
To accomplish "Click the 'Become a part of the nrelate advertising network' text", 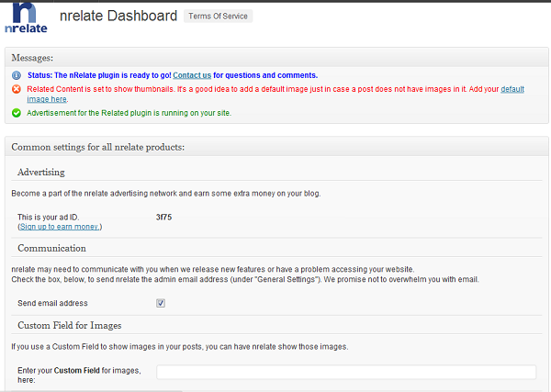I will coord(166,194).
